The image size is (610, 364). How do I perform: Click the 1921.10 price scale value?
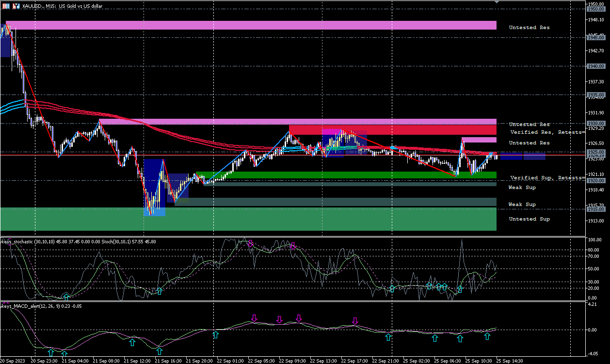click(595, 174)
